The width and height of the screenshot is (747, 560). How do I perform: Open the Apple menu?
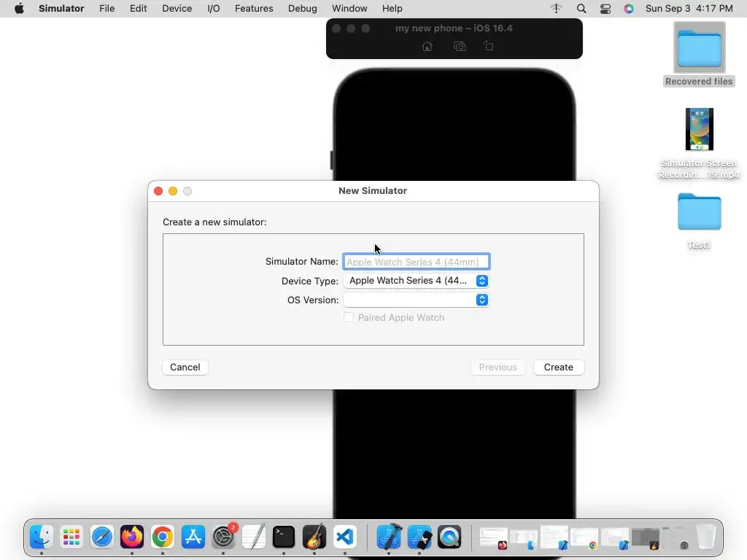click(x=19, y=9)
